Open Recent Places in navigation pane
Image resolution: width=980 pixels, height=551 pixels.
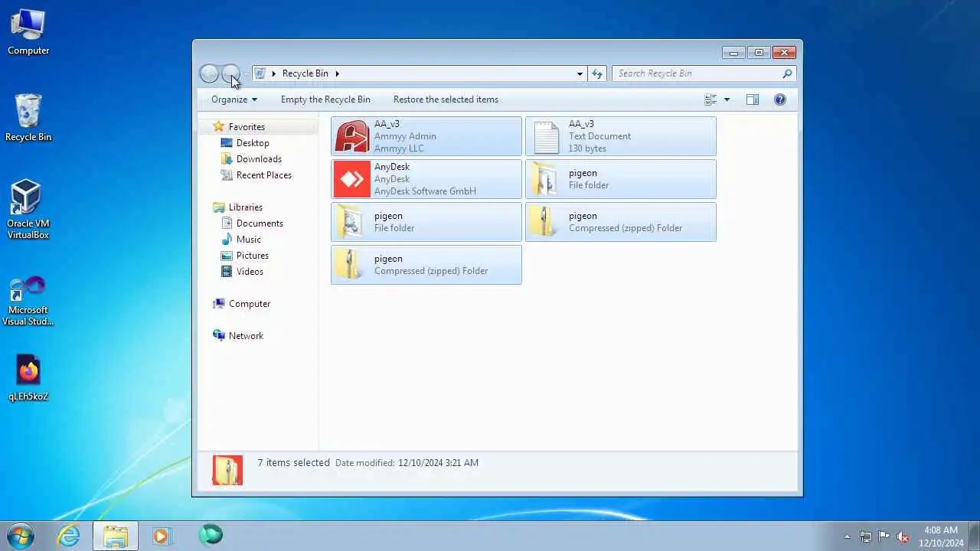pos(263,175)
